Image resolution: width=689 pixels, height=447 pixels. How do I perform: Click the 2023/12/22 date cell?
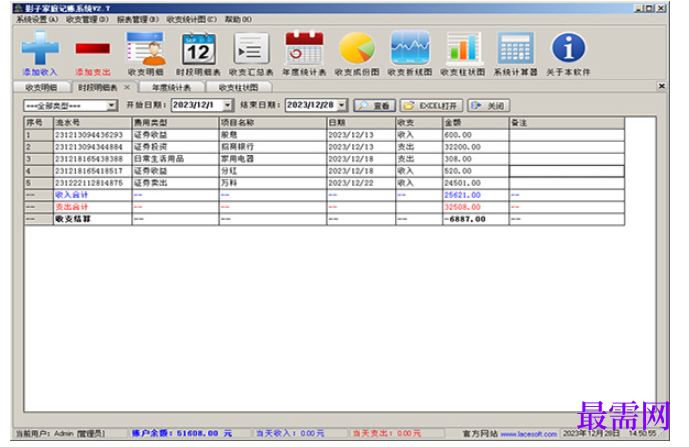pyautogui.click(x=361, y=183)
